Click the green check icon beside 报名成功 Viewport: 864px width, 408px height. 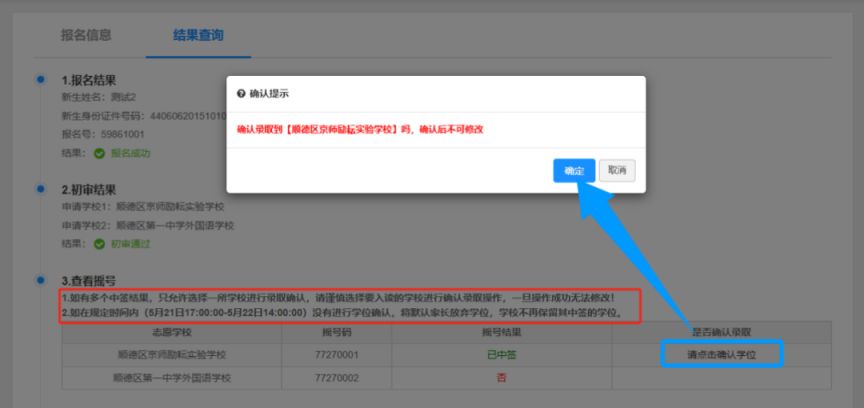[99, 153]
